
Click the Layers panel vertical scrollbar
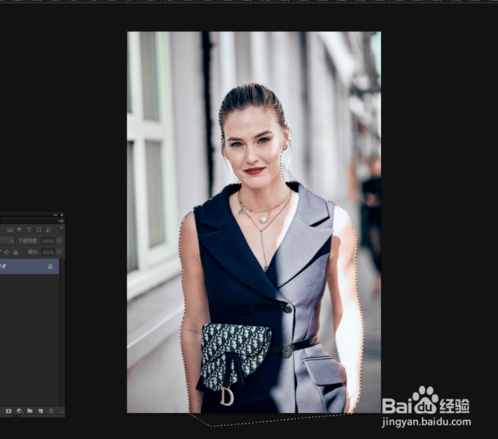pos(62,333)
